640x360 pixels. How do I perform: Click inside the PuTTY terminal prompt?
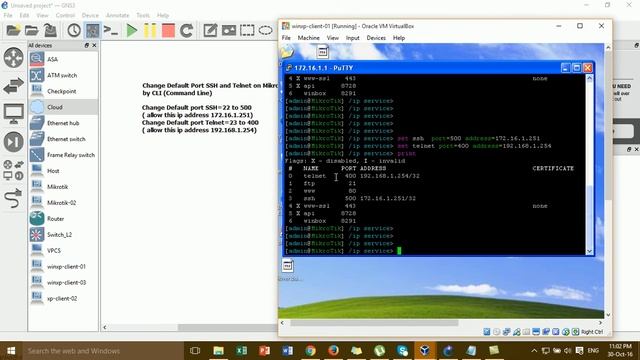coord(399,251)
